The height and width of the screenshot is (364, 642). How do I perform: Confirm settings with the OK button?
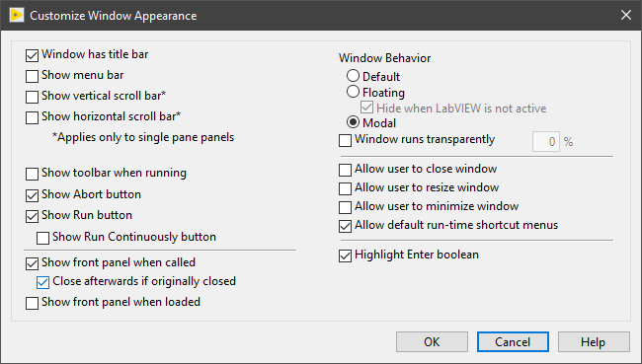pyautogui.click(x=432, y=342)
